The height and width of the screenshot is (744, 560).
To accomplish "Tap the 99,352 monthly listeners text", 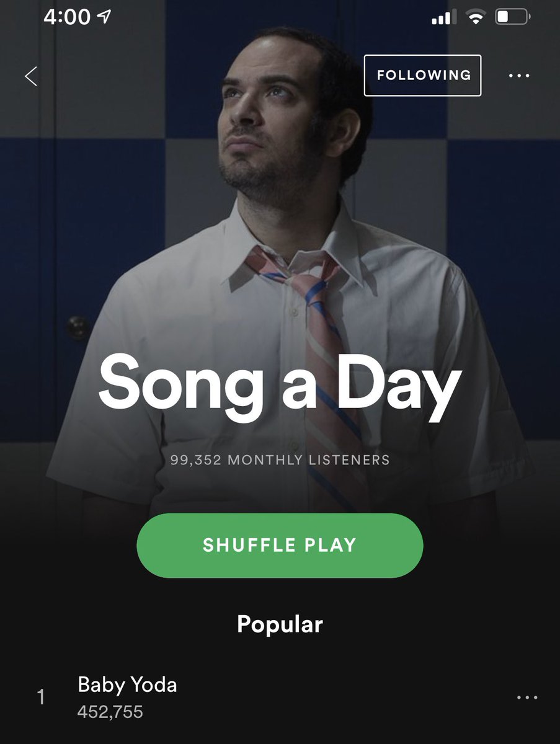I will point(280,460).
